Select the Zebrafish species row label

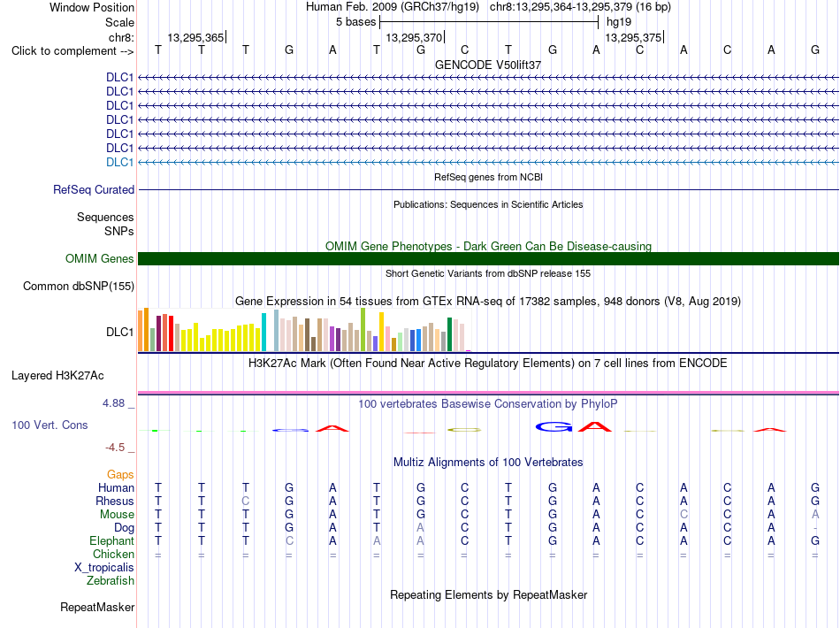click(x=111, y=581)
